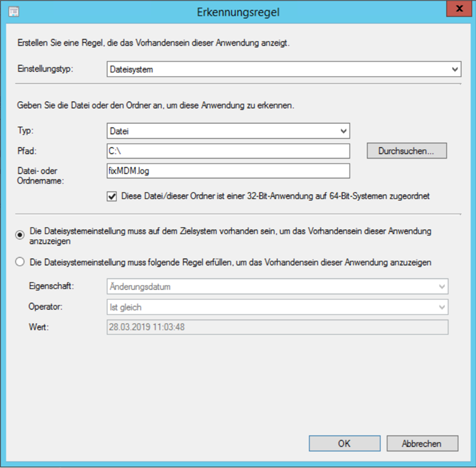Open the Eigenschaft dropdown showing Änderungsdatum
This screenshot has width=476, height=468.
pos(277,286)
